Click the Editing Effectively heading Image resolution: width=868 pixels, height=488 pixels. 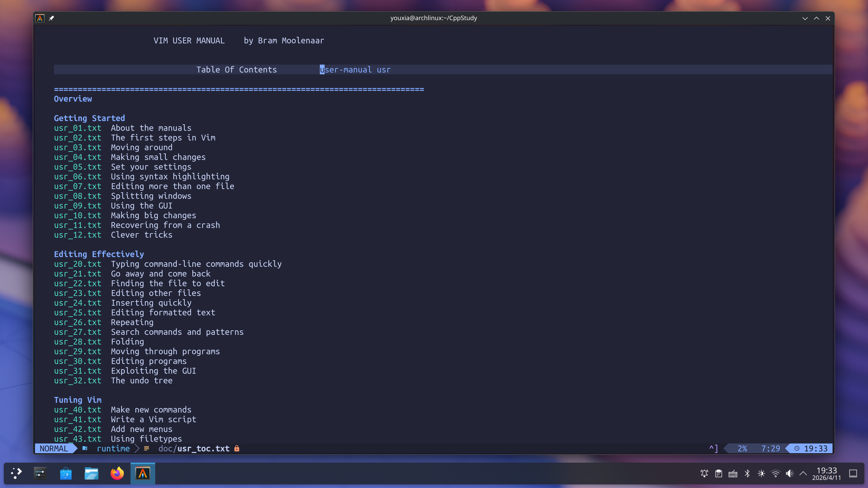tap(99, 254)
